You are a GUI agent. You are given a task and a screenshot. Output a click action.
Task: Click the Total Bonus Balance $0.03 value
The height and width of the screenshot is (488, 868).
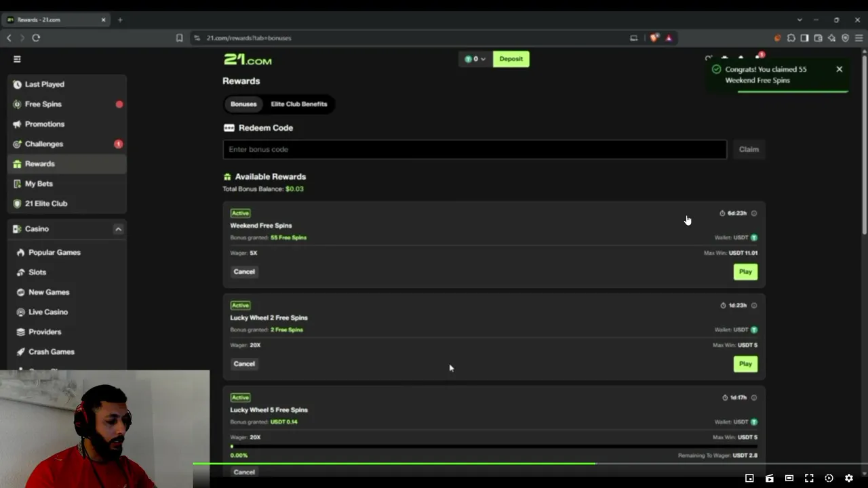(294, 189)
